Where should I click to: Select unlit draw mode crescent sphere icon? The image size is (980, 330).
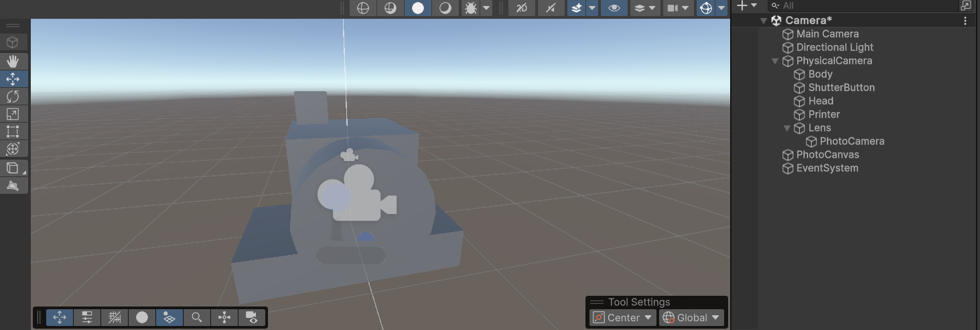(445, 8)
